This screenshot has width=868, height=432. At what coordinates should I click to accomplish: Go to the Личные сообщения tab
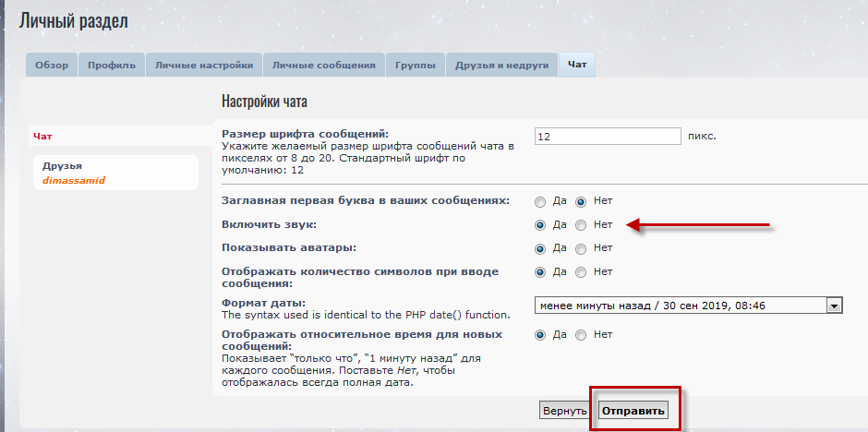coord(324,66)
